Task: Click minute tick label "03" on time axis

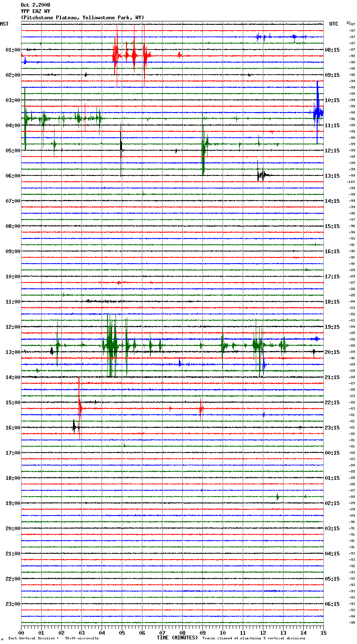Action: 81,632
